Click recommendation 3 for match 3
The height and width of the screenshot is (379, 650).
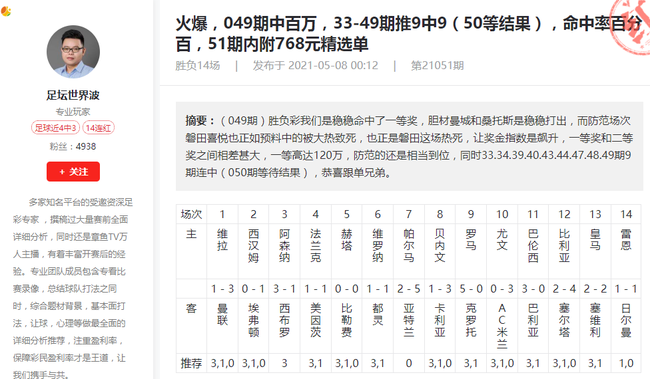click(285, 364)
